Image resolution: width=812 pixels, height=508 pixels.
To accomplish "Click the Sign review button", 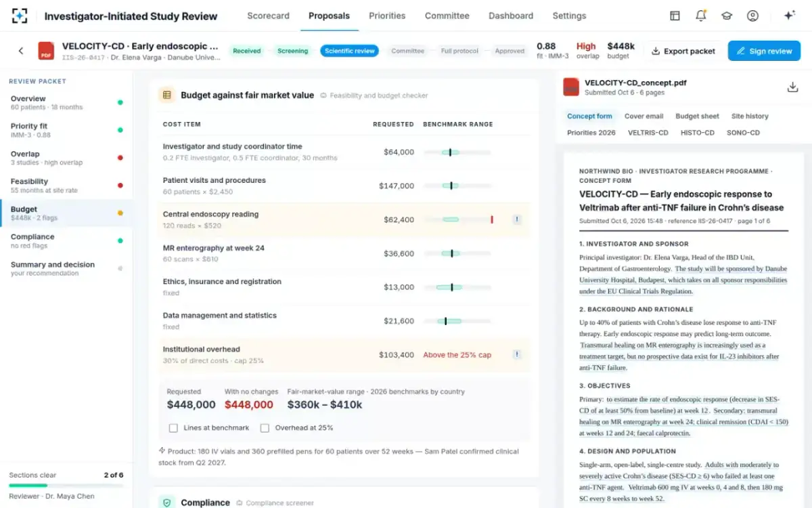I will pos(764,51).
